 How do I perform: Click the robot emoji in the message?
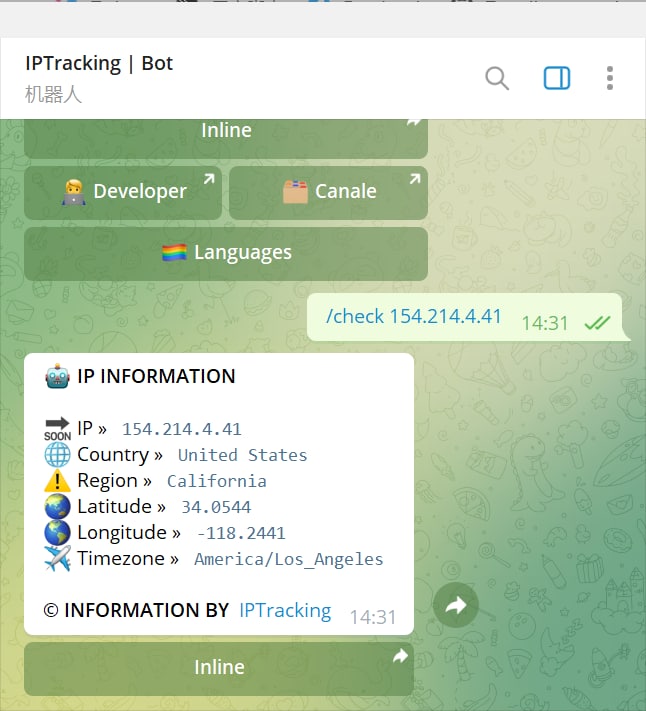tap(58, 376)
